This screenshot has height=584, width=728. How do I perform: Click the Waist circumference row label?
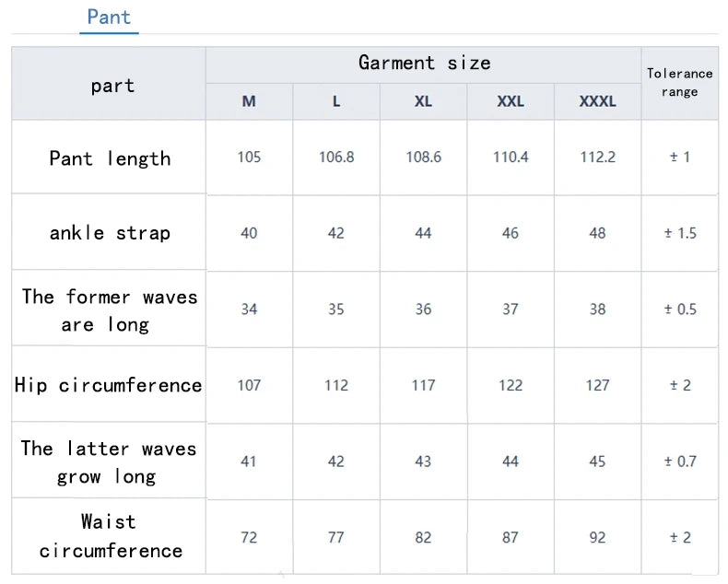pos(110,536)
